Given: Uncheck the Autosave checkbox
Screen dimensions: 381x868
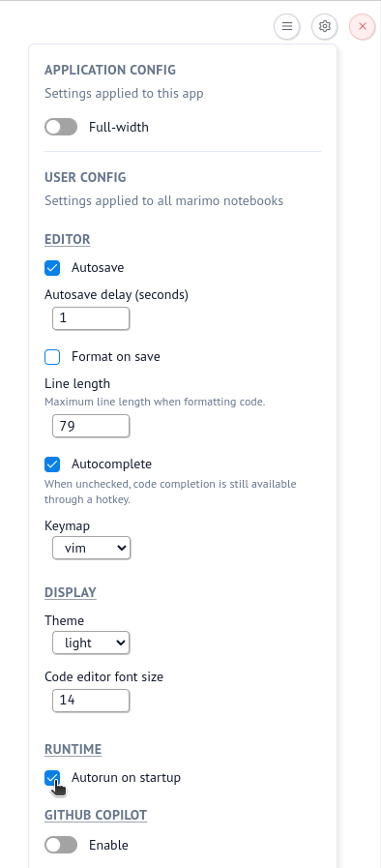Looking at the screenshot, I should [52, 268].
